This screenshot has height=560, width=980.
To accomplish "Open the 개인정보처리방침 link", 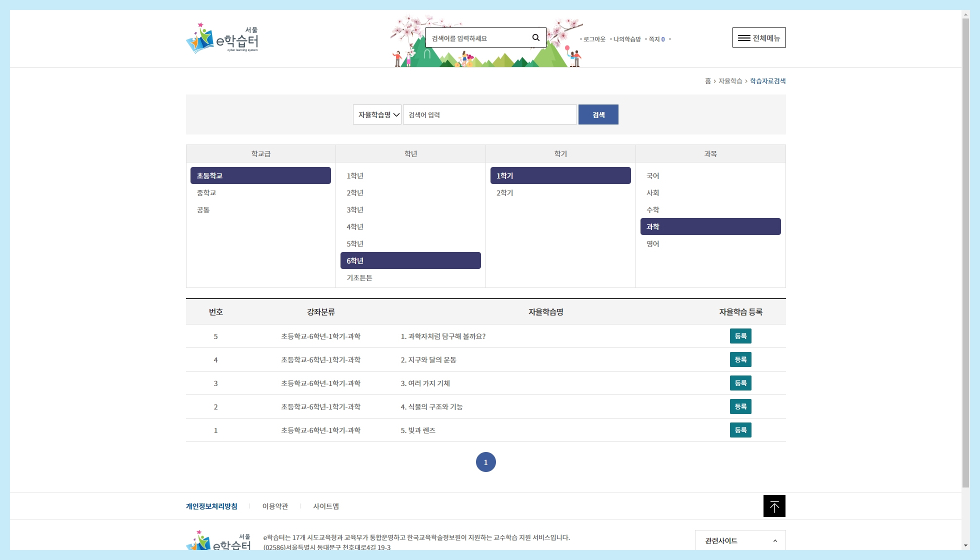I will click(211, 506).
